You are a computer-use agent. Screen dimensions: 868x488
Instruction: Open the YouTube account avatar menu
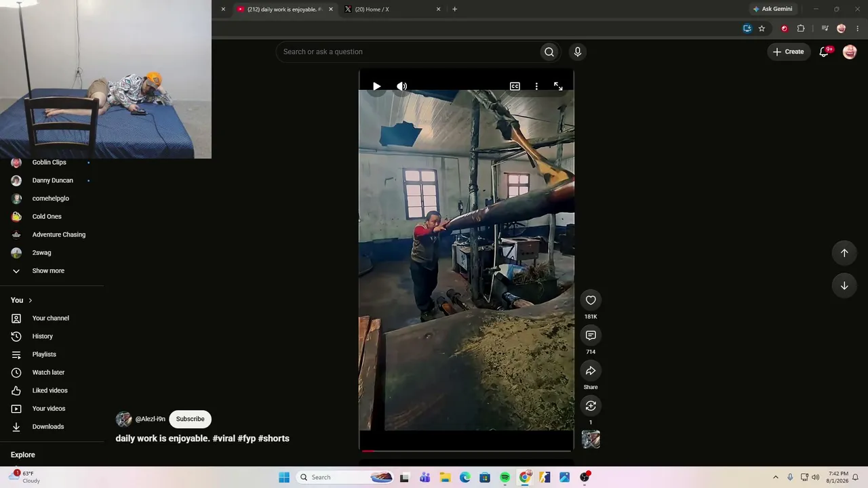[850, 52]
